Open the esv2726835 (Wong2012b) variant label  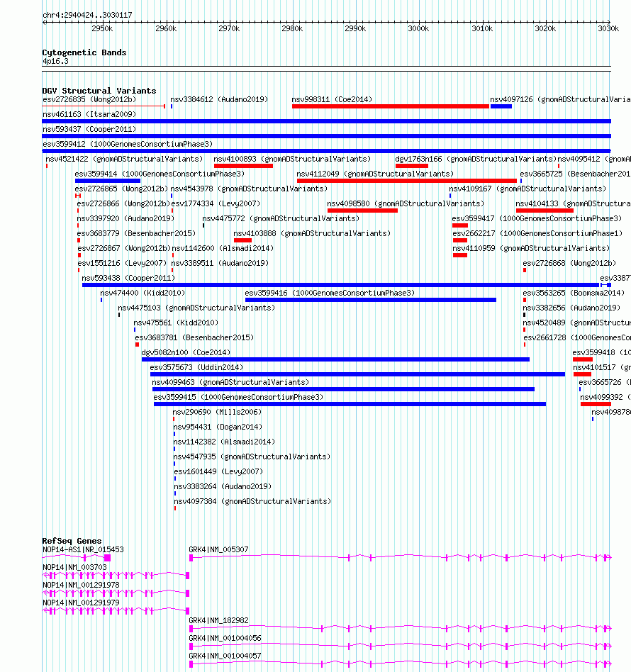pyautogui.click(x=89, y=99)
